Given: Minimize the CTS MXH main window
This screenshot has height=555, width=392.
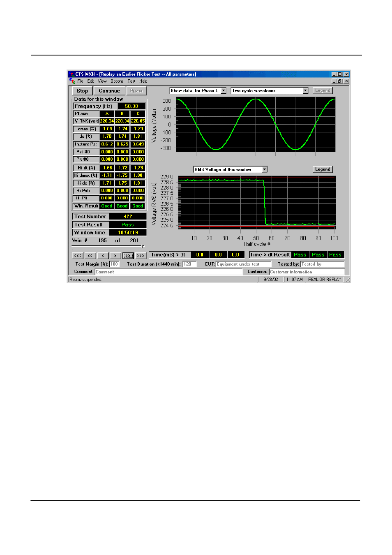Looking at the screenshot, I should [334, 74].
